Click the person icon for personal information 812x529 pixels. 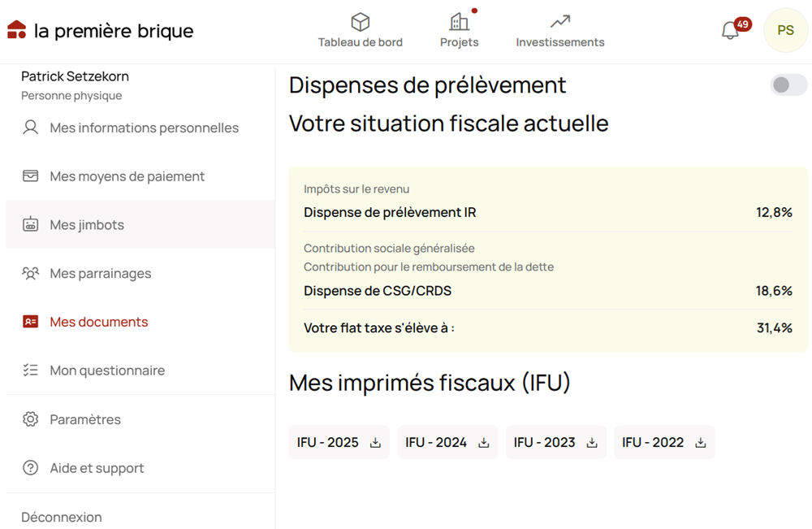(31, 128)
